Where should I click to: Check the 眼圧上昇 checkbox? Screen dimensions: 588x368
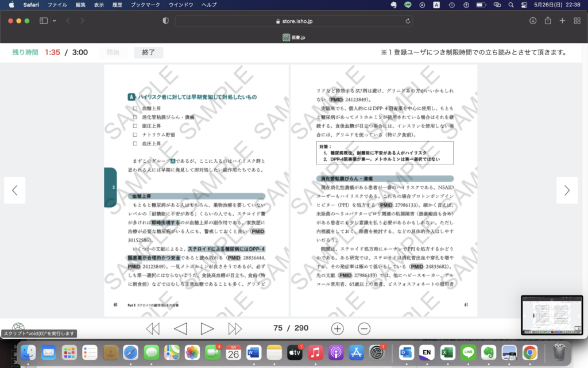[136, 125]
